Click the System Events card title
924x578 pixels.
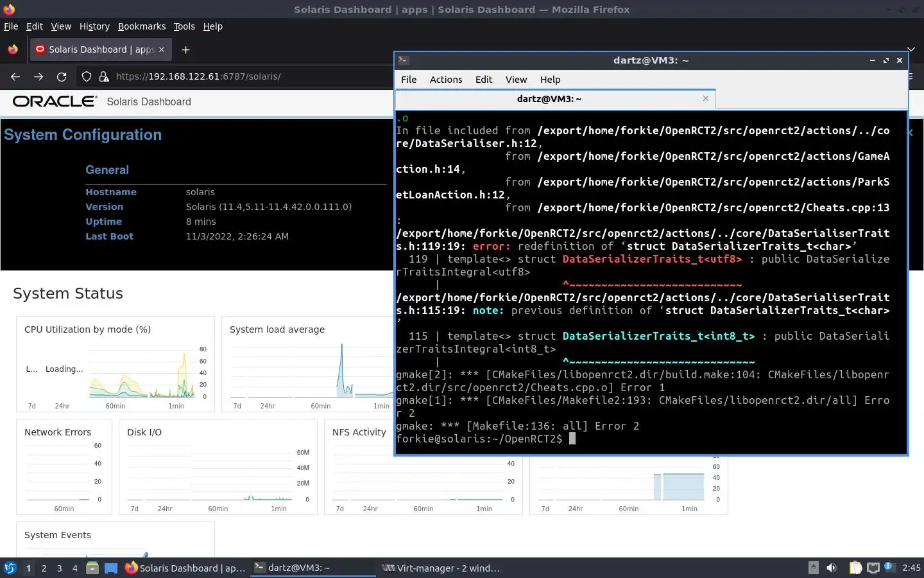[x=58, y=535]
